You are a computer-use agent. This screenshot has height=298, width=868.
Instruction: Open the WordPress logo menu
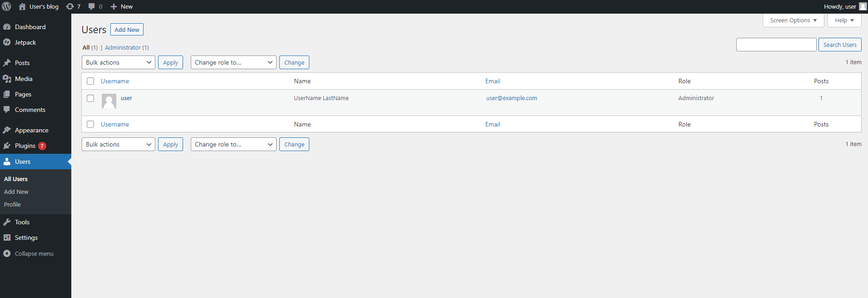click(x=7, y=6)
